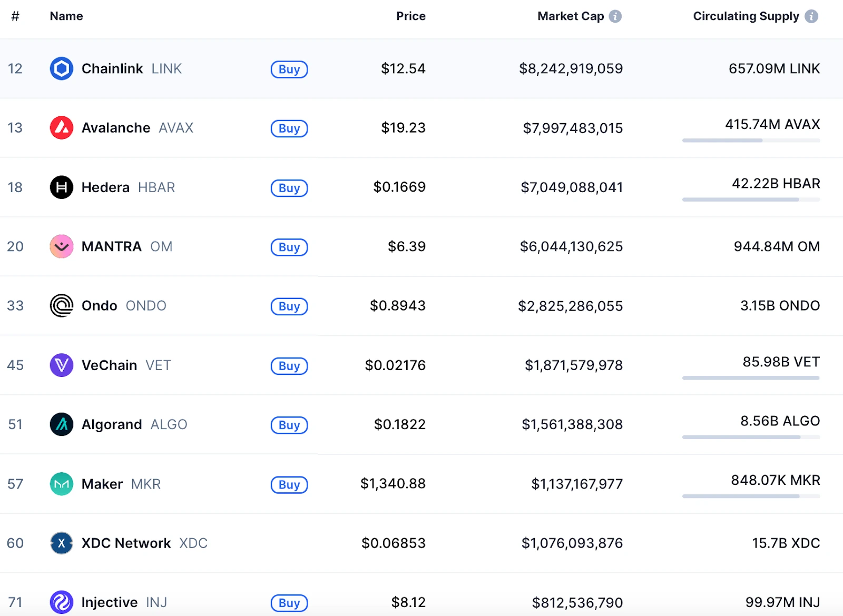Image resolution: width=843 pixels, height=616 pixels.
Task: Click the Avalanche logo icon
Action: tap(62, 127)
